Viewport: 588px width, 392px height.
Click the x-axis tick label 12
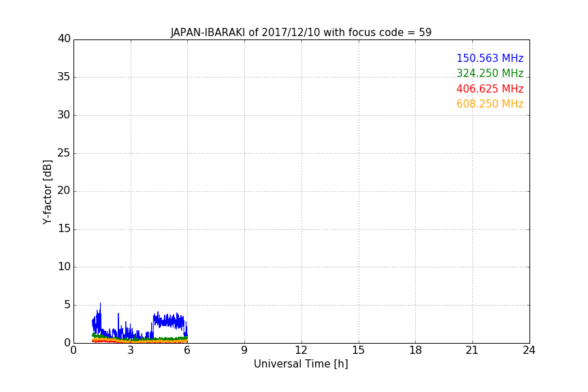click(301, 350)
